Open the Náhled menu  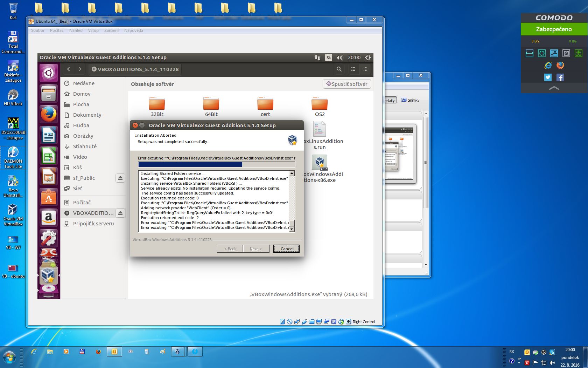76,30
